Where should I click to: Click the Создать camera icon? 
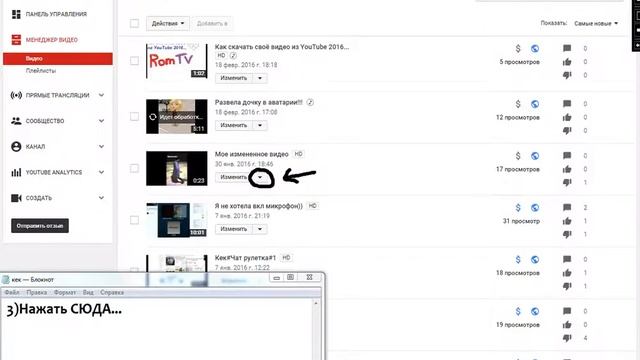click(16, 198)
